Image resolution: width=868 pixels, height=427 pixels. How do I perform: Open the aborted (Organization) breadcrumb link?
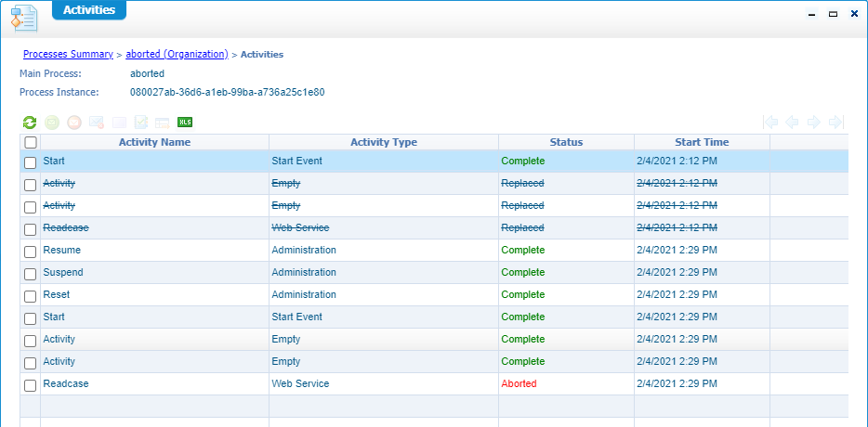pos(177,55)
